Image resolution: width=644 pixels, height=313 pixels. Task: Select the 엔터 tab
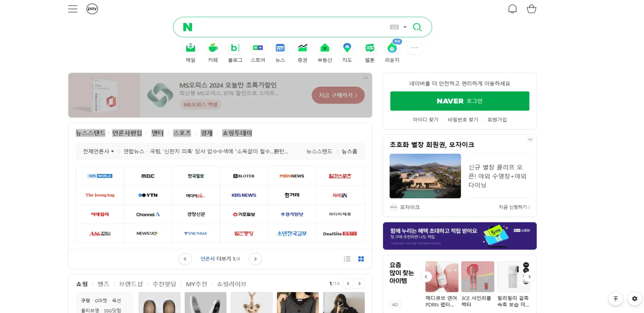[157, 133]
